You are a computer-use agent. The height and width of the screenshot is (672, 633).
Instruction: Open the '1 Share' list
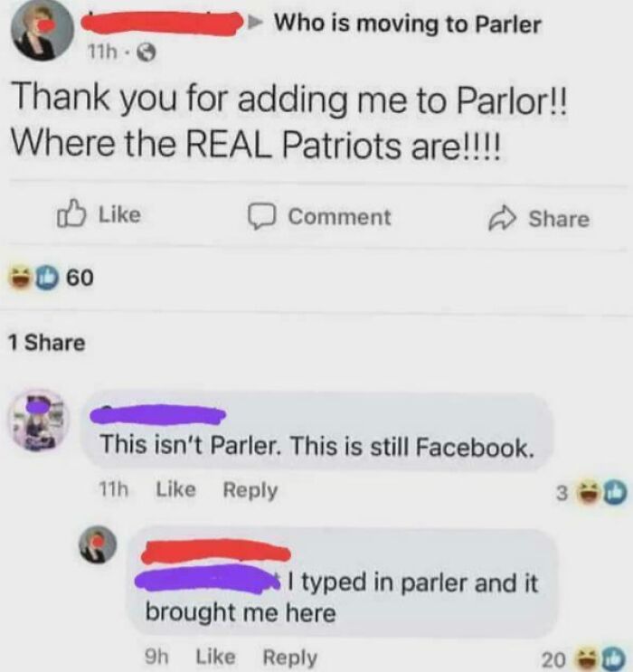(x=47, y=343)
